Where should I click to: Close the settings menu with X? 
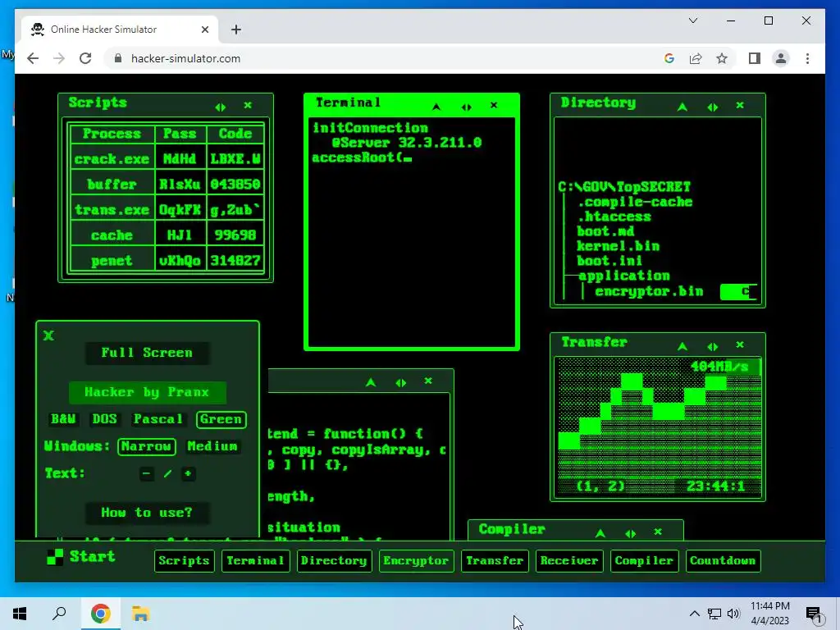(48, 336)
